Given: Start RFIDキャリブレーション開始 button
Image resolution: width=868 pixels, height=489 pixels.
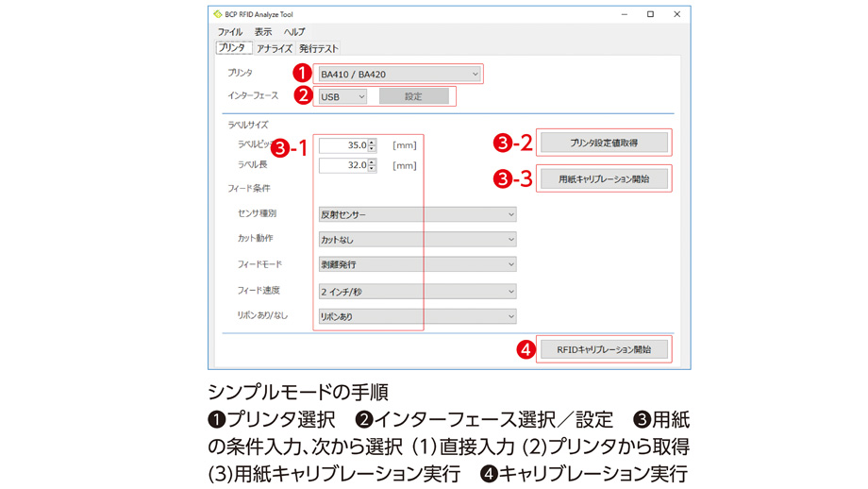Looking at the screenshot, I should click(x=604, y=349).
